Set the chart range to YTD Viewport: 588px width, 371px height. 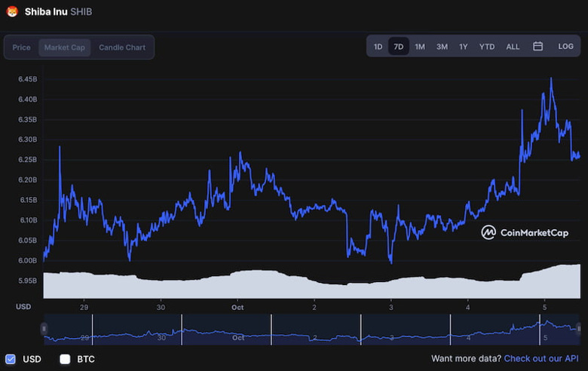point(487,47)
